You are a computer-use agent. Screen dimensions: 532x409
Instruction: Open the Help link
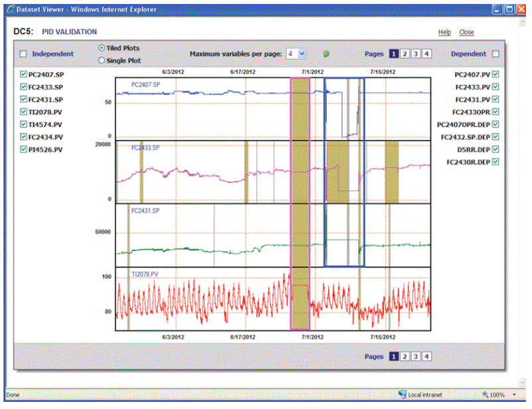(x=444, y=32)
